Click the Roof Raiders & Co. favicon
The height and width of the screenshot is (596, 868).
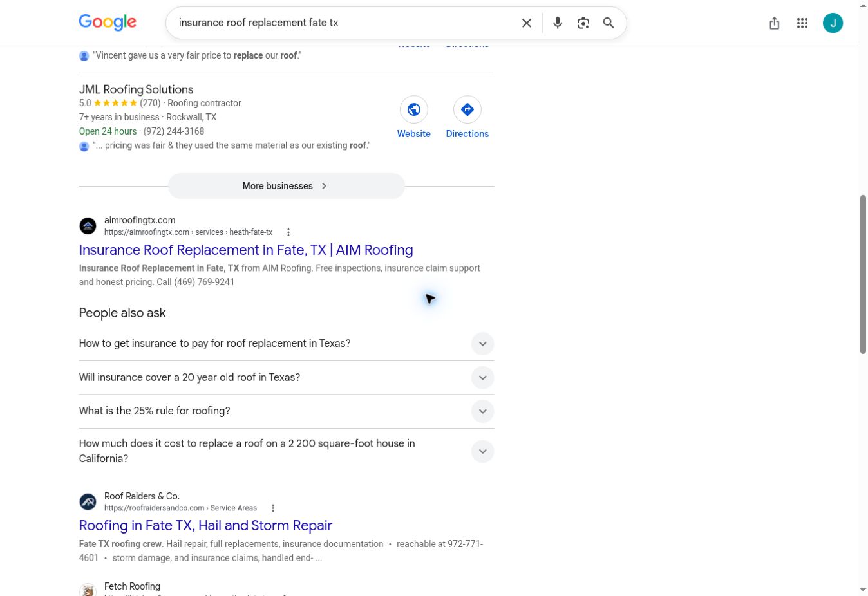[88, 501]
